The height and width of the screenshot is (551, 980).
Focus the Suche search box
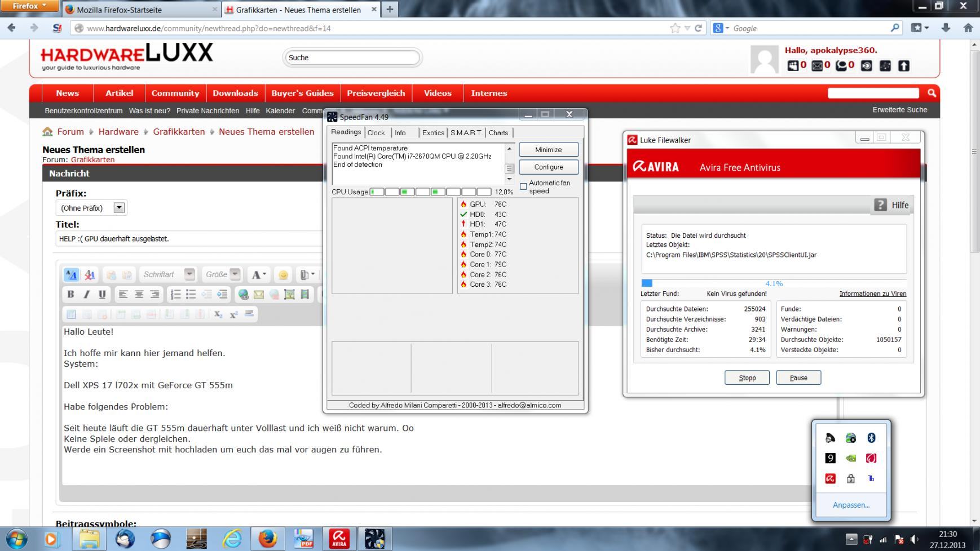(x=352, y=57)
